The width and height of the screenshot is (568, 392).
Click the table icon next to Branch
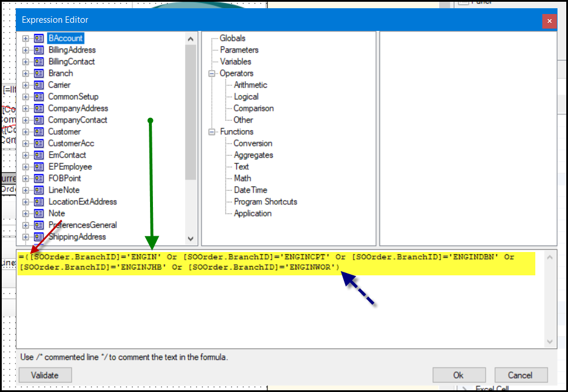pyautogui.click(x=39, y=73)
